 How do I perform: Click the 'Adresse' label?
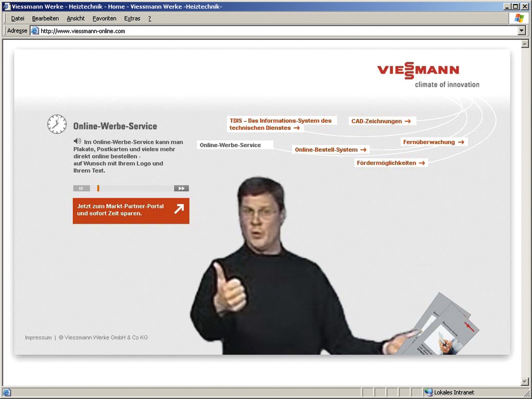point(17,31)
